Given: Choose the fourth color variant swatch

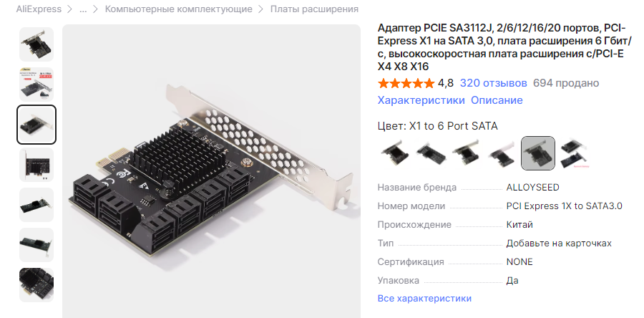Looking at the screenshot, I should [502, 153].
